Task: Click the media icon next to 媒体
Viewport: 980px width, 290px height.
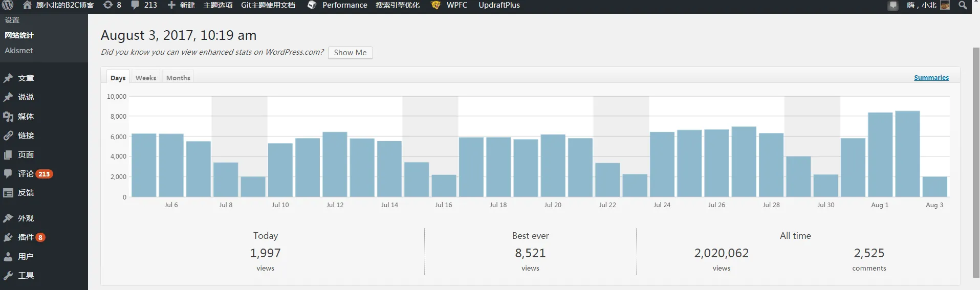Action: click(x=8, y=117)
